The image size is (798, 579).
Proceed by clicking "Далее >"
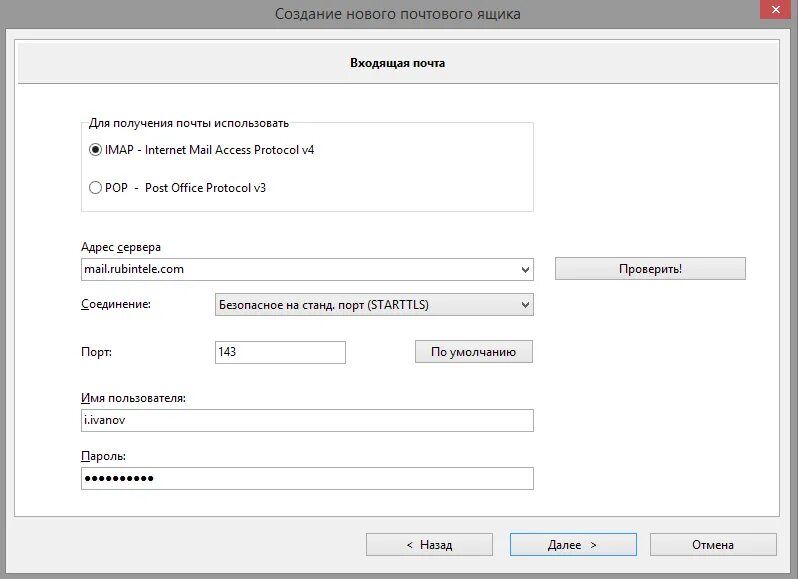tap(573, 544)
